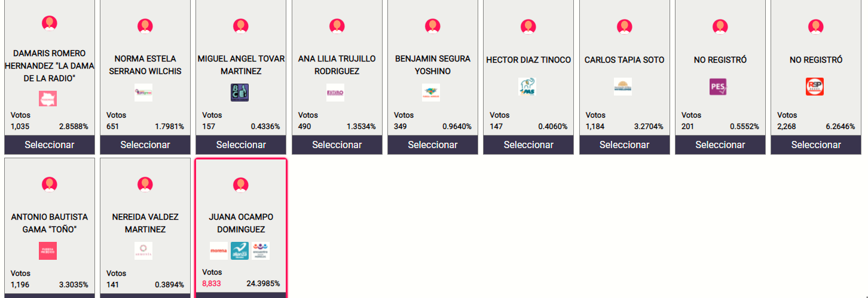Click the morena logo on Juana Ocampo's card
Screen dimensions: 868x298
click(219, 251)
